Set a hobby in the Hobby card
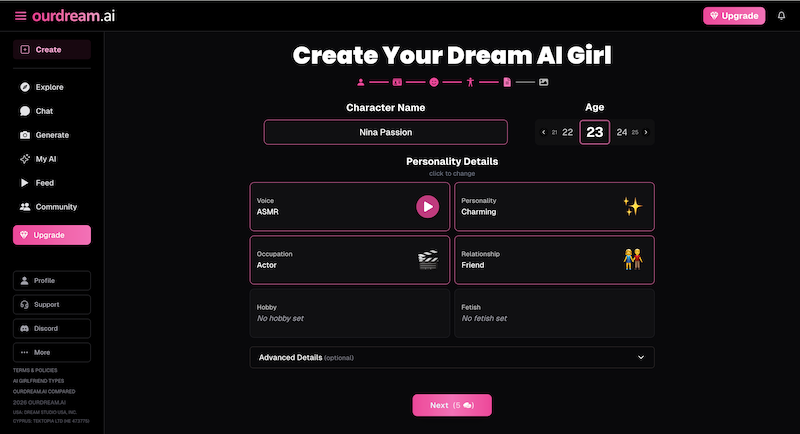 pos(349,313)
